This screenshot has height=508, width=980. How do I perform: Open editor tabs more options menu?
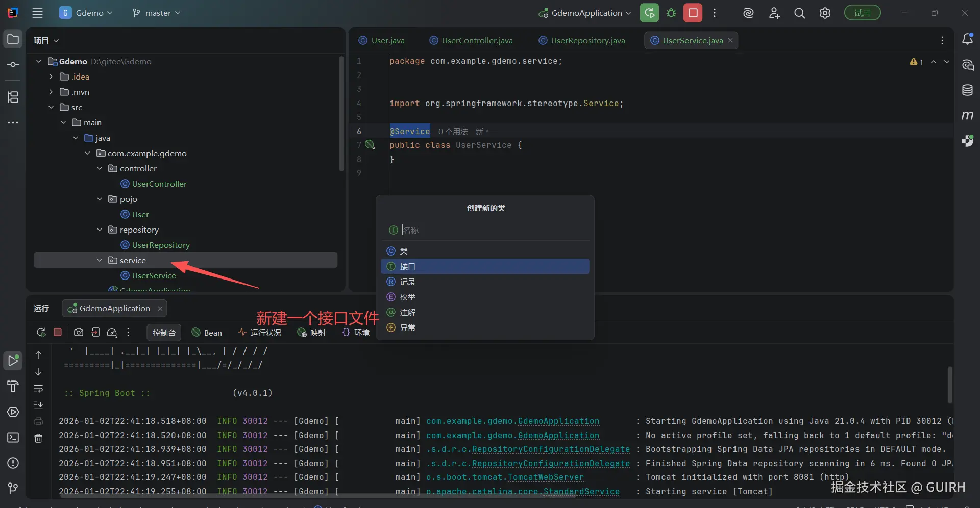(942, 40)
